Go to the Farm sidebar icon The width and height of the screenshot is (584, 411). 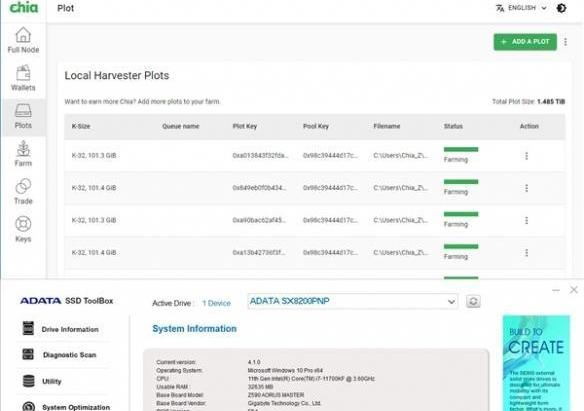pos(23,154)
